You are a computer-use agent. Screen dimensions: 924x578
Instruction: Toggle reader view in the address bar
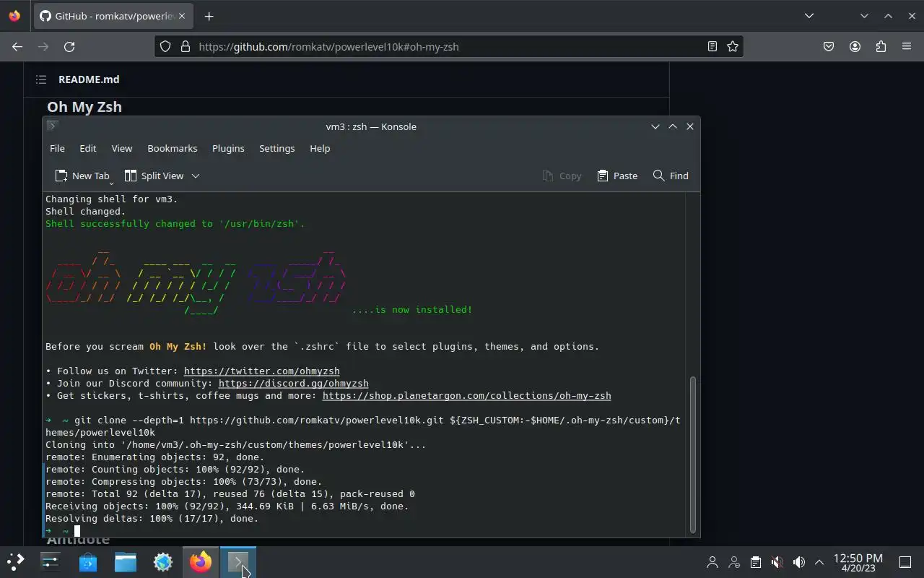(x=712, y=46)
